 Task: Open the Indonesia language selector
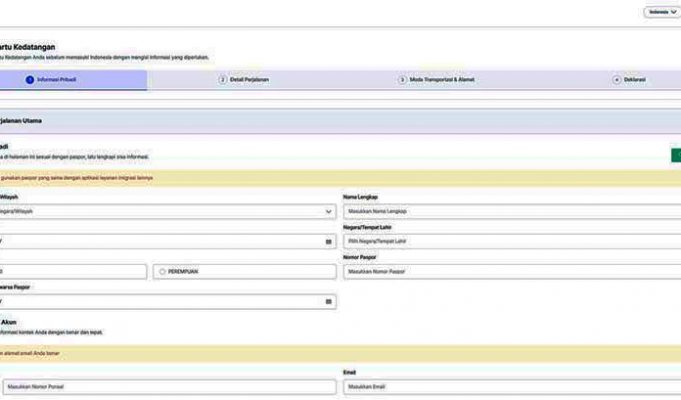point(662,12)
